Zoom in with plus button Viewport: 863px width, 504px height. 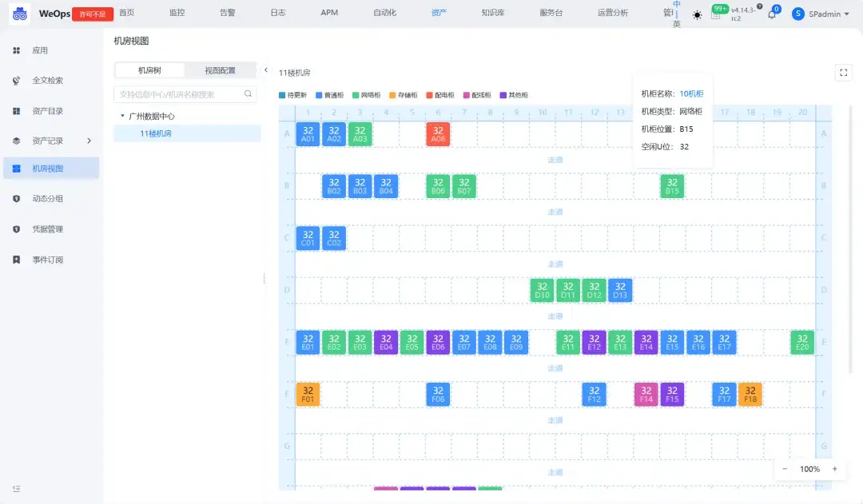click(834, 469)
